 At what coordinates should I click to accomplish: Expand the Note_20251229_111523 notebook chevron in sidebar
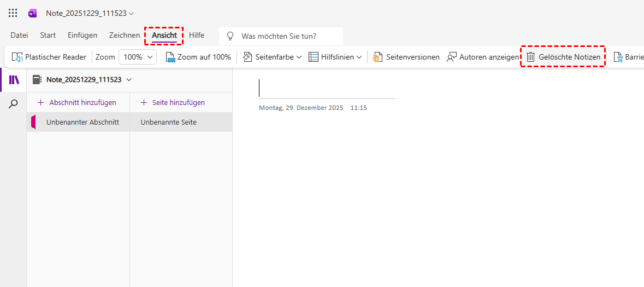(129, 80)
